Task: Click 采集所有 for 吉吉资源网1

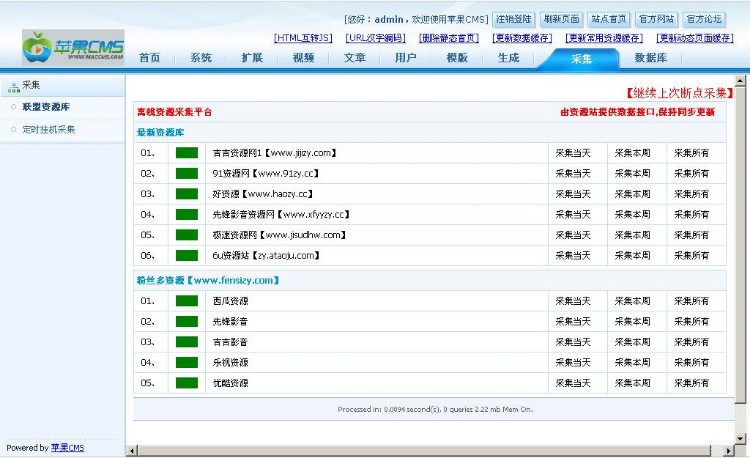Action: pos(692,153)
